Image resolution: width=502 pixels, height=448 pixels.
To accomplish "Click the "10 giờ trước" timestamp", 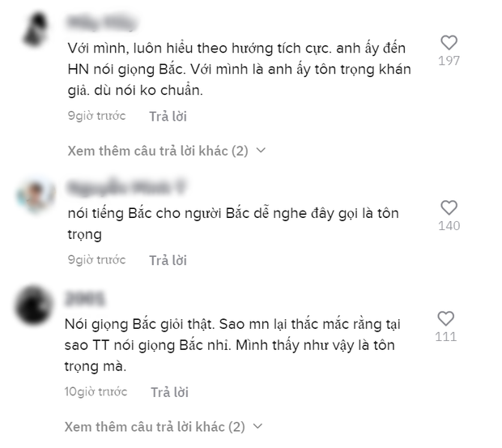I will point(97,392).
